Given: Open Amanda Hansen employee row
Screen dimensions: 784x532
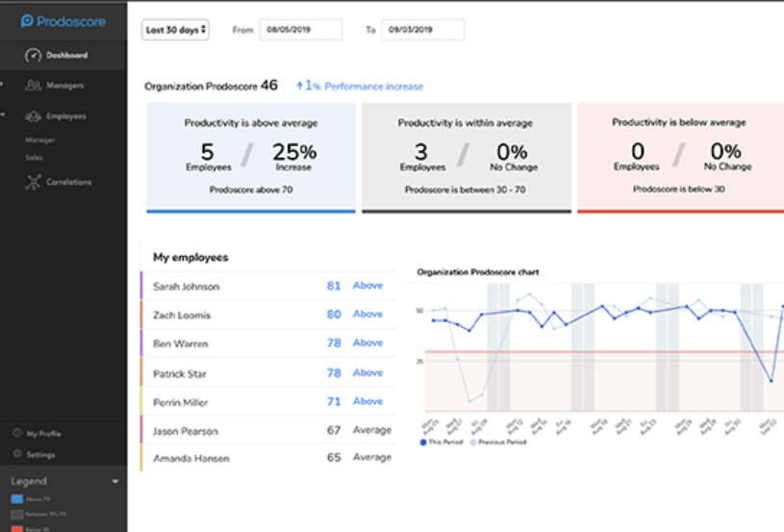Looking at the screenshot, I should pos(269,458).
